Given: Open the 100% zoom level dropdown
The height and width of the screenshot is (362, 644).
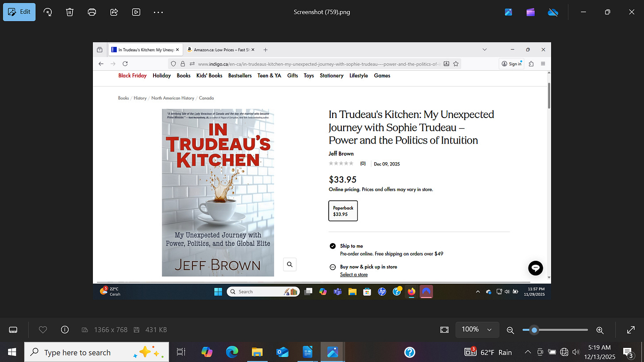Looking at the screenshot, I should click(477, 329).
